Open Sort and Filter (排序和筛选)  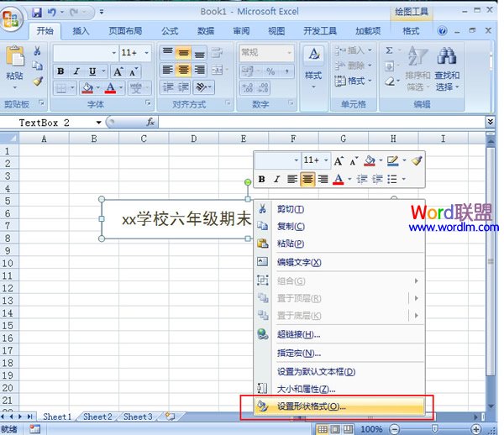click(x=417, y=68)
